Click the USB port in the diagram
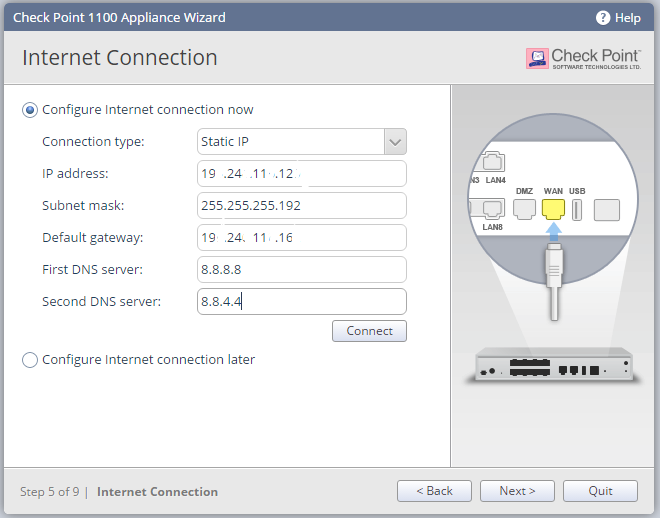 (577, 210)
